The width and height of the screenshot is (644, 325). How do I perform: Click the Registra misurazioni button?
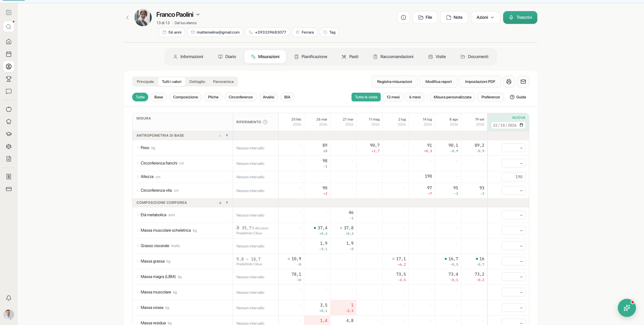tap(394, 82)
